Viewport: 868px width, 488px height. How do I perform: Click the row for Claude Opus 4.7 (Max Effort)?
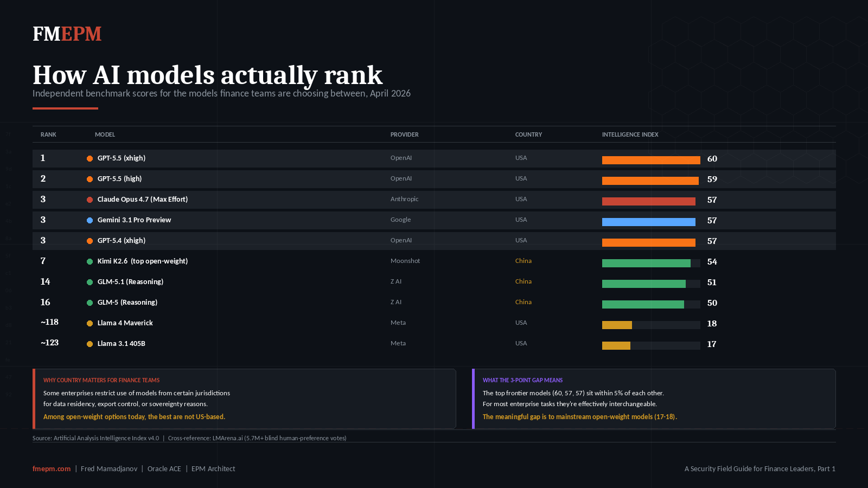click(380, 200)
